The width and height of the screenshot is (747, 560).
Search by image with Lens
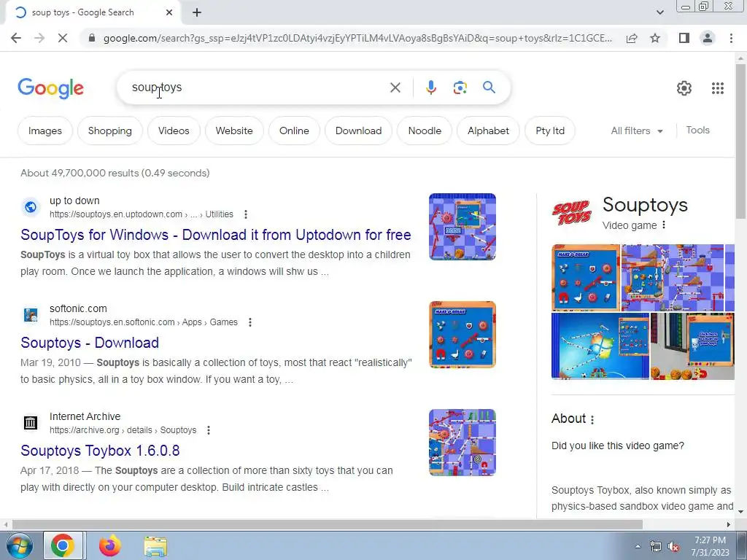coord(460,87)
